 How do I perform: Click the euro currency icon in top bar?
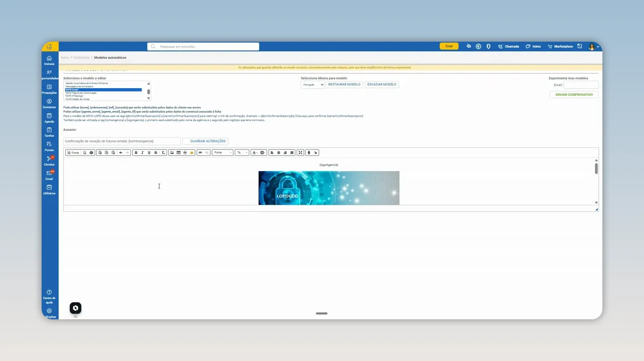click(478, 46)
